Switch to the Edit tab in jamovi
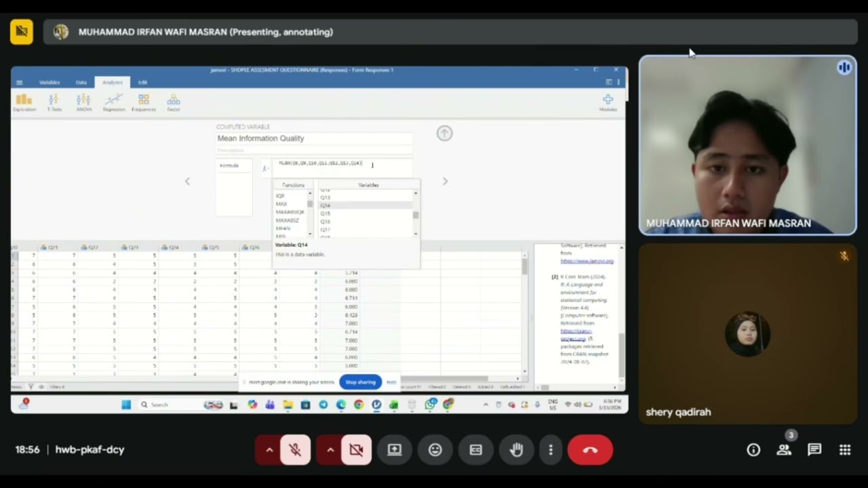Image resolution: width=868 pixels, height=488 pixels. tap(142, 83)
